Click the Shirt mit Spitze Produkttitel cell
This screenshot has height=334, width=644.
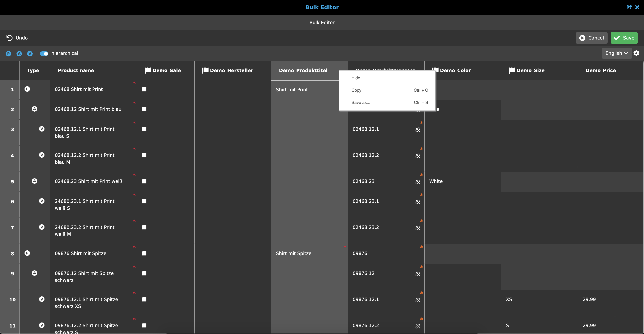point(293,253)
